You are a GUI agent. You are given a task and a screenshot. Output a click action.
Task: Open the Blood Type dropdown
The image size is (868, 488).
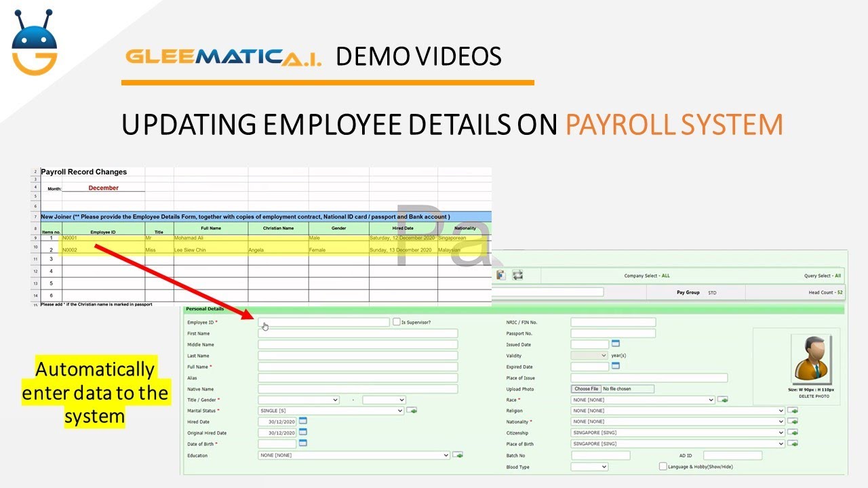coord(589,466)
